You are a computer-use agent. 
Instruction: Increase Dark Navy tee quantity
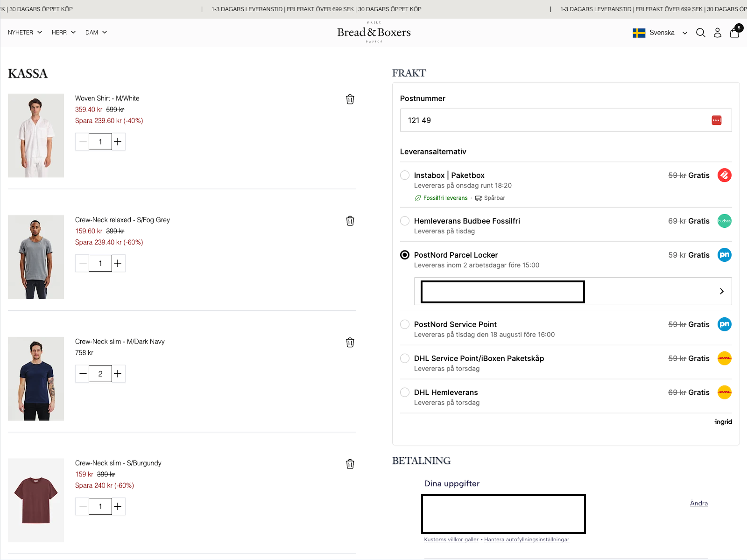(118, 374)
